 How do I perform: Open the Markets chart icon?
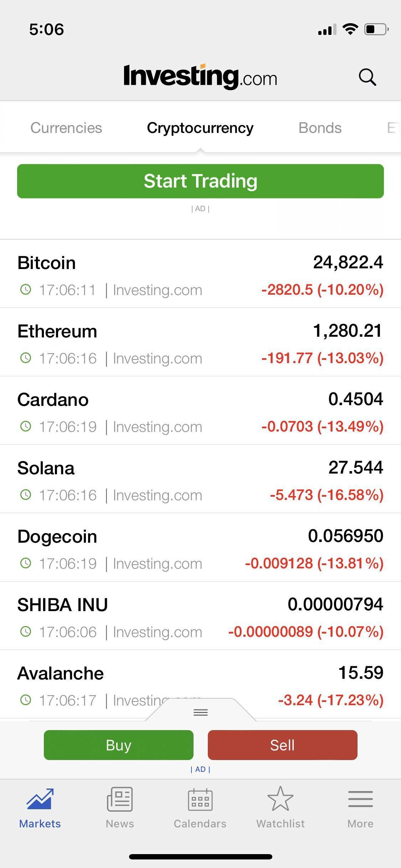tap(40, 799)
